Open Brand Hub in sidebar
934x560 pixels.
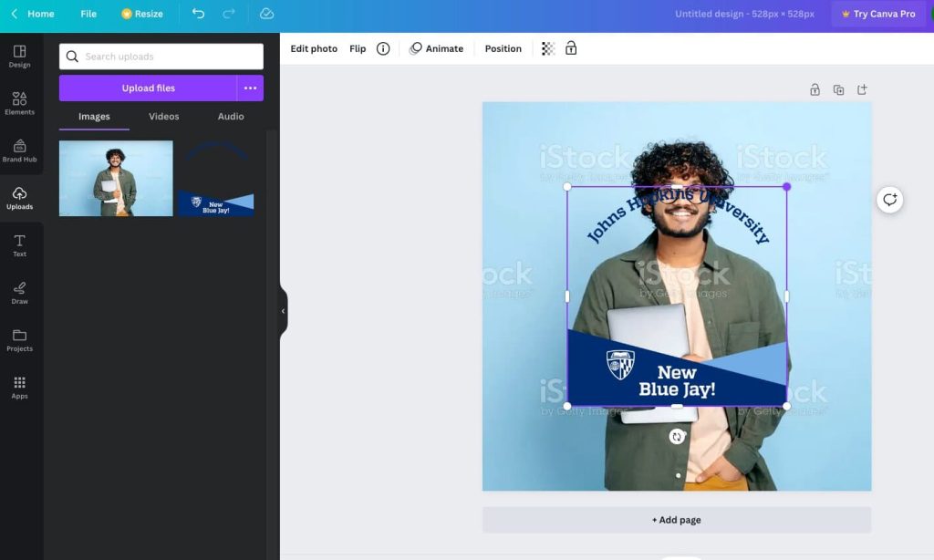(x=20, y=150)
